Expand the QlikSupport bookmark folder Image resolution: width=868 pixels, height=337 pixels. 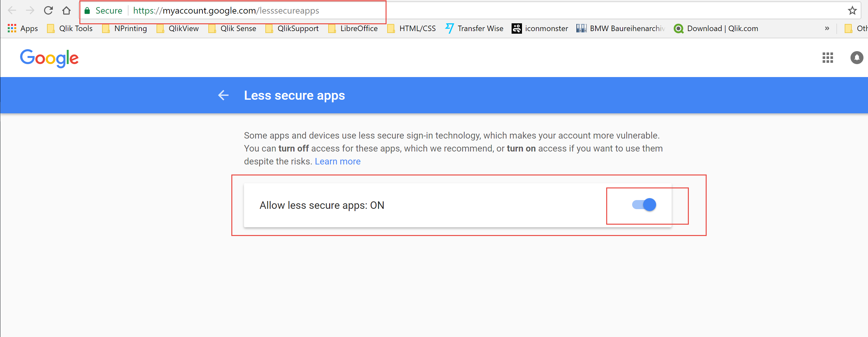pos(292,28)
